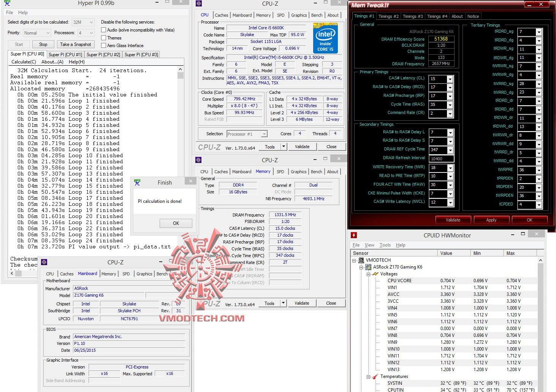Open the Caches tab in the top CPU-Z window
The image size is (556, 392).
(x=222, y=15)
